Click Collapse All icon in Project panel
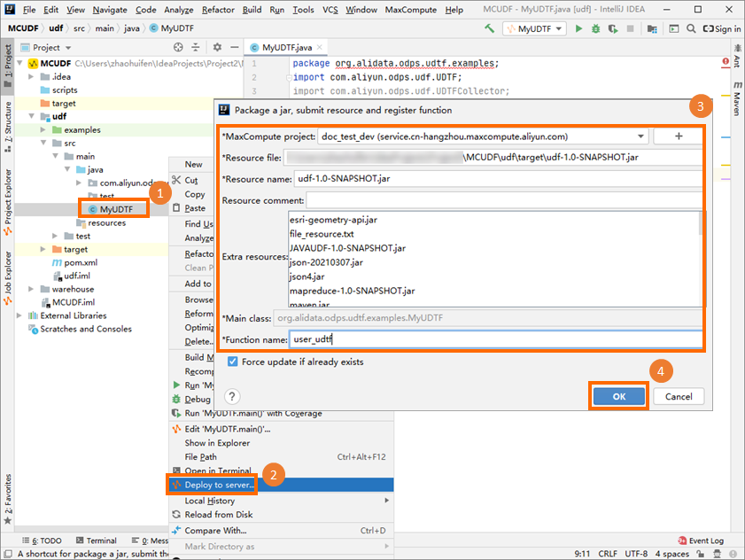Screen dimensions: 745x560 [195, 47]
